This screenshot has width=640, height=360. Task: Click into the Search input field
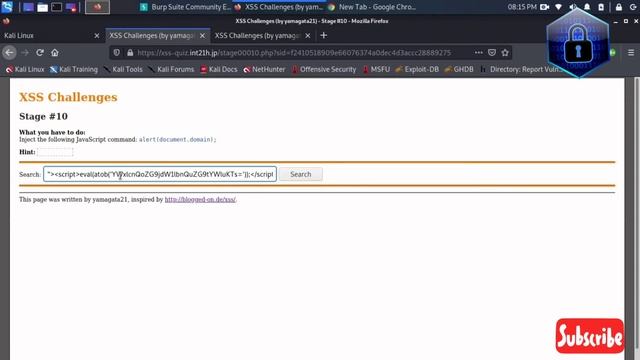(x=160, y=174)
